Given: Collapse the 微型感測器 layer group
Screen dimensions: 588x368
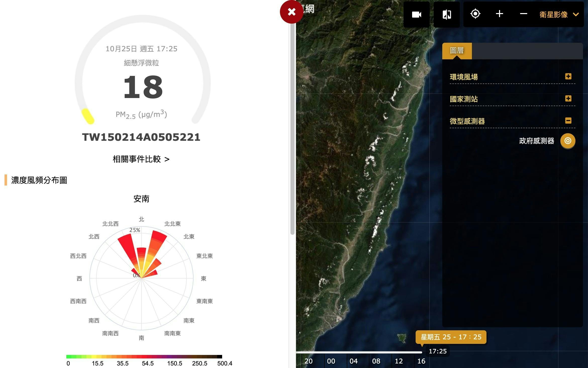Looking at the screenshot, I should tap(568, 121).
